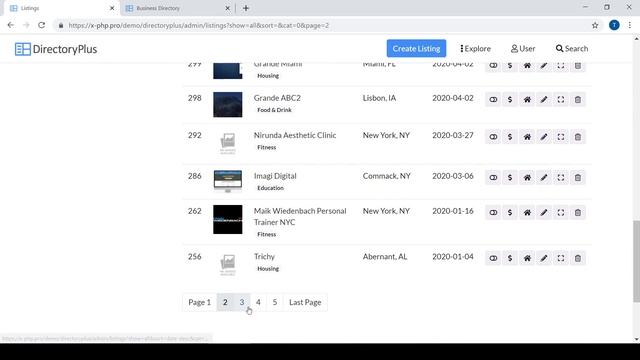
Task: Open Search in the header
Action: click(x=571, y=49)
